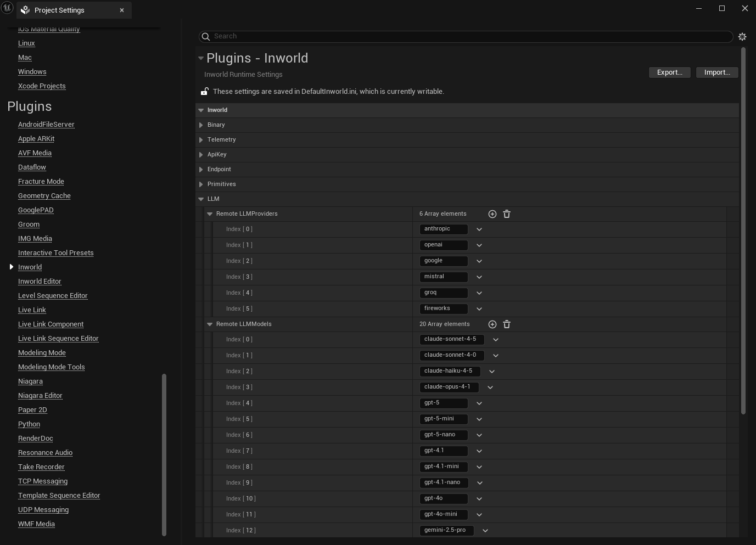Collapse the Remote LLMModels array

click(x=210, y=324)
